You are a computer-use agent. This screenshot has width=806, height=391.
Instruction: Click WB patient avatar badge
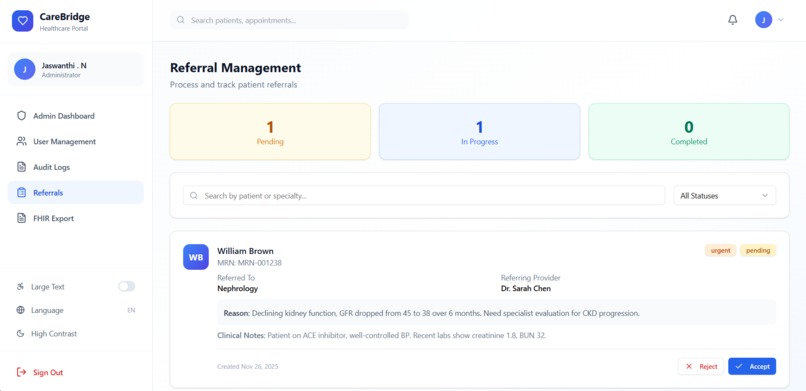tap(196, 257)
